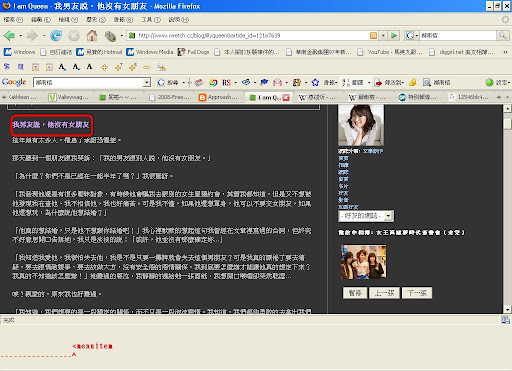Viewport: 512px width, 371px height.
Task: Click the RSS feed icon in address bar
Action: tap(374, 35)
